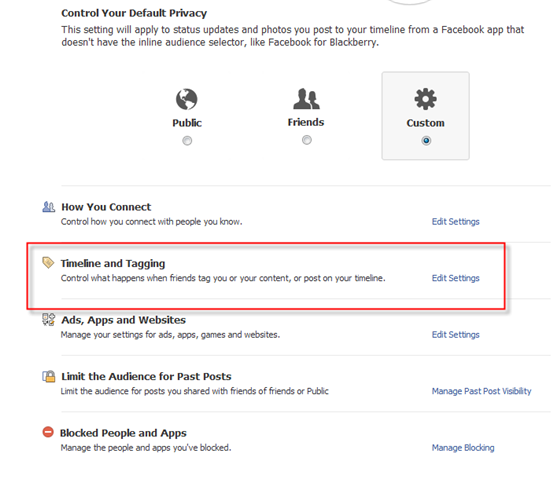Select the Custom radio button
Screen dimensions: 560x493
coord(426,141)
